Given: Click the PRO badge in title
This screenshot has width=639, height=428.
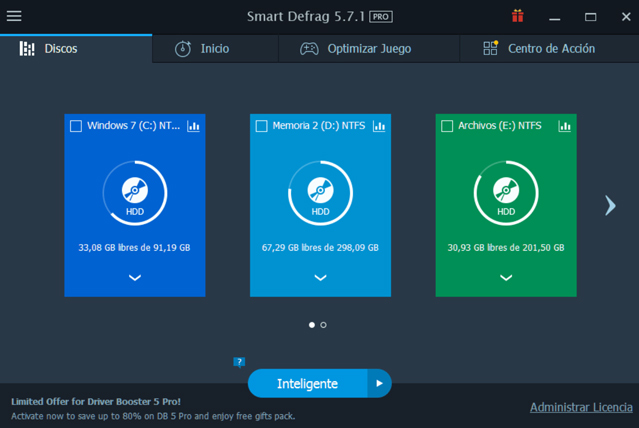Looking at the screenshot, I should click(x=381, y=17).
